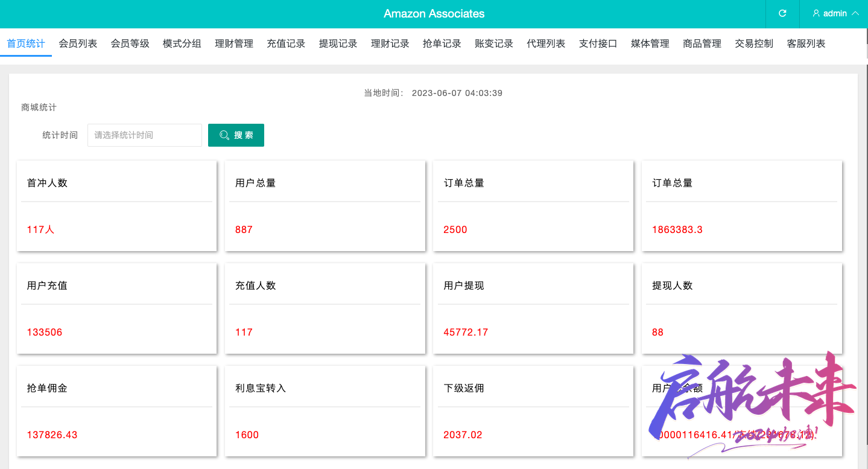Go to 理财管理 in the navigation

coord(234,43)
